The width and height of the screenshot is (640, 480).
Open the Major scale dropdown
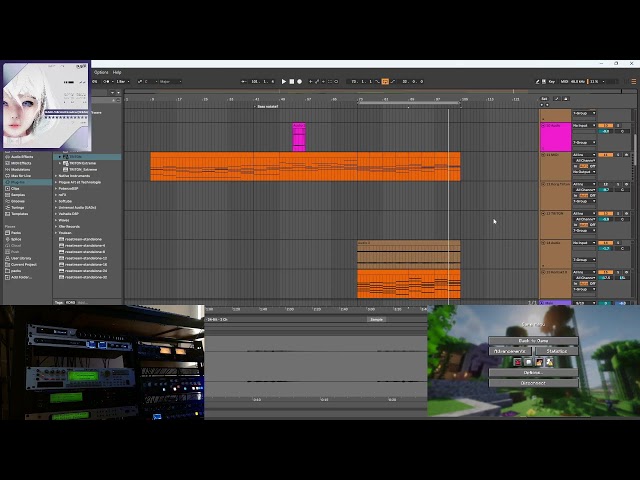pos(170,82)
